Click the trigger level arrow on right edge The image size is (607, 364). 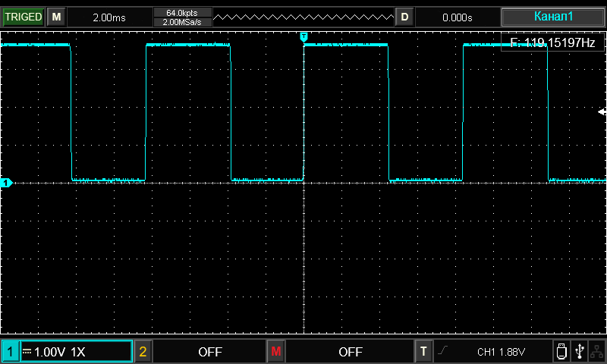point(602,112)
